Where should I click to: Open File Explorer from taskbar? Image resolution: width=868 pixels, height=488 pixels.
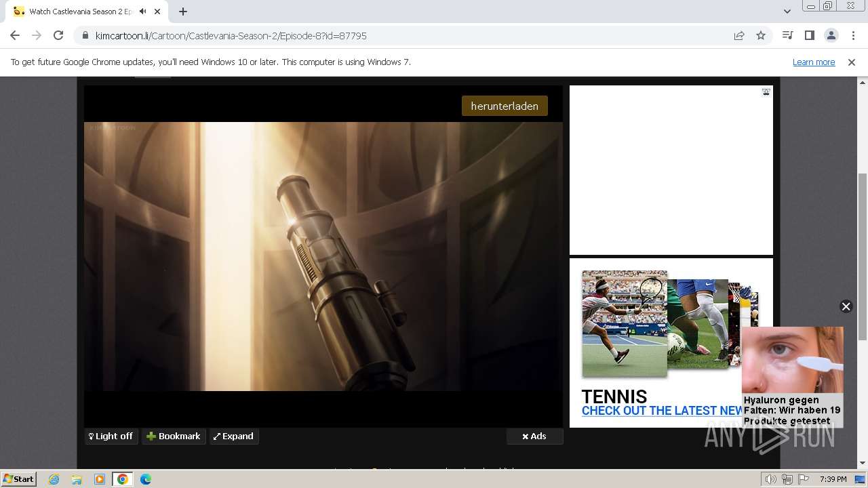[x=77, y=479]
